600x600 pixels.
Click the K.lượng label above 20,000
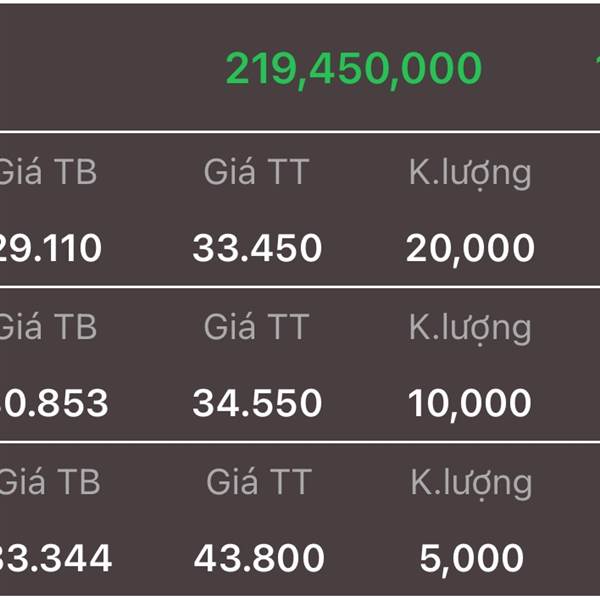pyautogui.click(x=469, y=174)
